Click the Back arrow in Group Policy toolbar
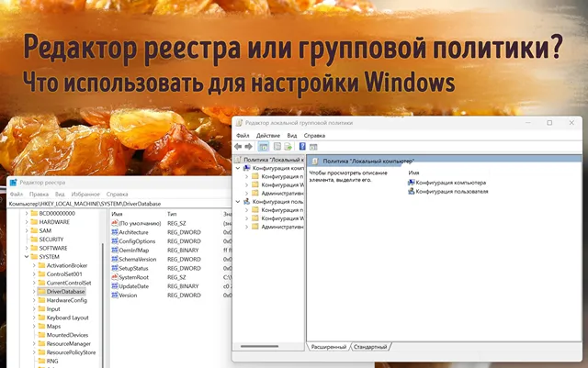The image size is (588, 368). pos(238,146)
